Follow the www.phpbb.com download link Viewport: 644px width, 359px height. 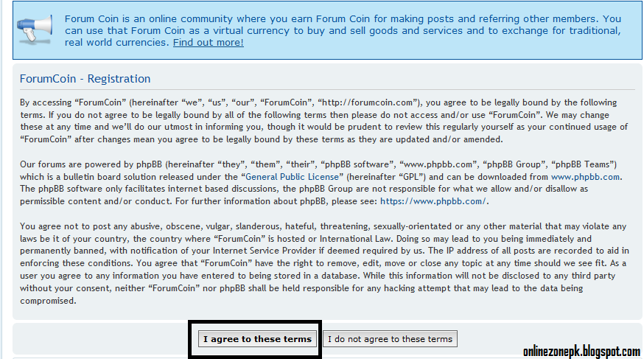pyautogui.click(x=585, y=177)
